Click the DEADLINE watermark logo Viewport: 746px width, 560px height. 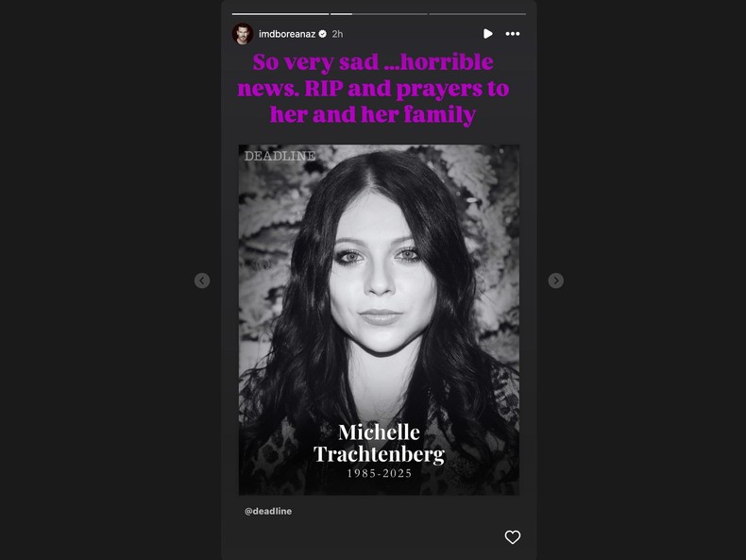click(x=280, y=156)
